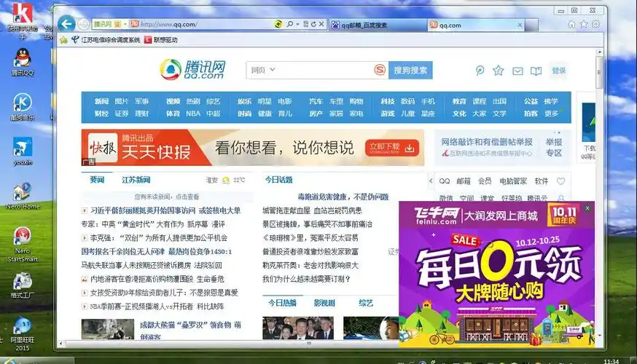
Task: Click the address bar search magnifier icon
Action: pyautogui.click(x=289, y=24)
